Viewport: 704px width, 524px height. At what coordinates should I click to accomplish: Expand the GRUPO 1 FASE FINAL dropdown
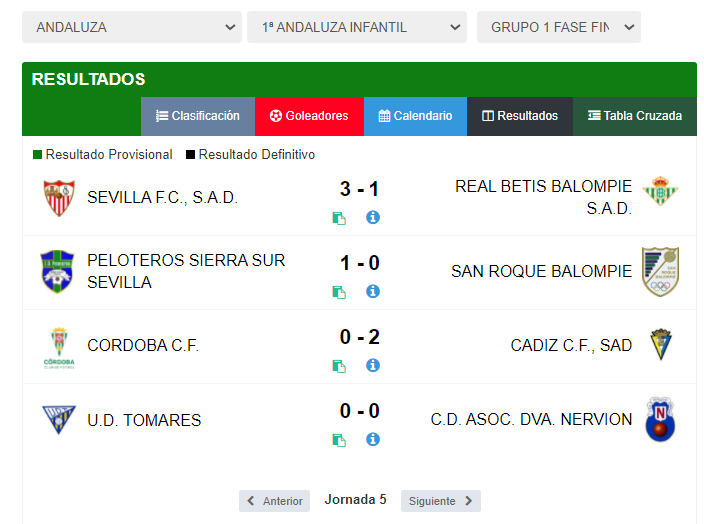point(559,27)
